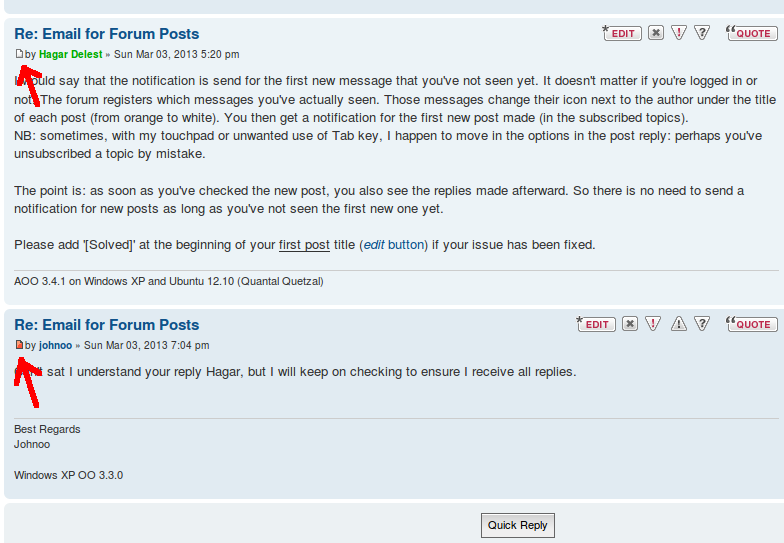Follow the 'edit' link in the Solved note
Screen dimensions: 784x543
[373, 245]
